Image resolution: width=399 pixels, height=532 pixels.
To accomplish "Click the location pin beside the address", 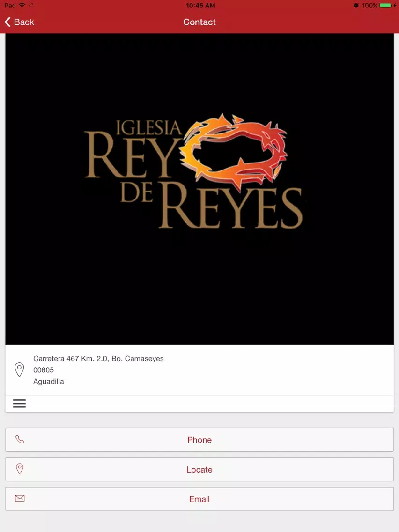I will click(x=19, y=370).
